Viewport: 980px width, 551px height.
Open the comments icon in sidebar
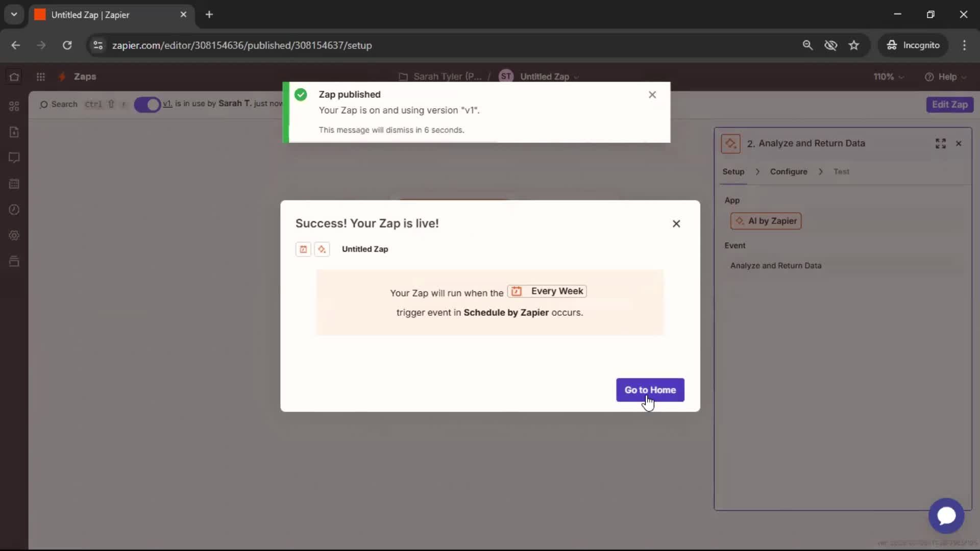coord(14,158)
